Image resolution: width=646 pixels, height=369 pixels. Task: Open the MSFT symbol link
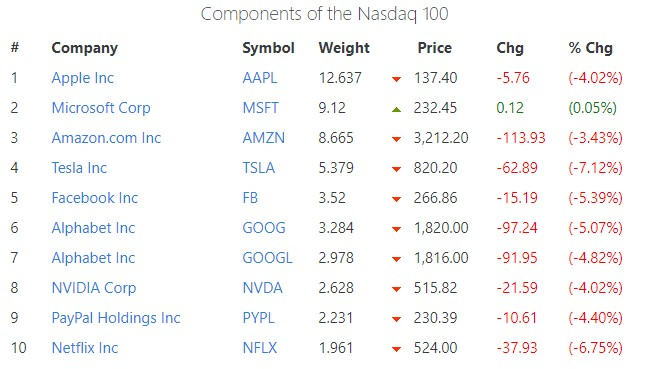260,108
